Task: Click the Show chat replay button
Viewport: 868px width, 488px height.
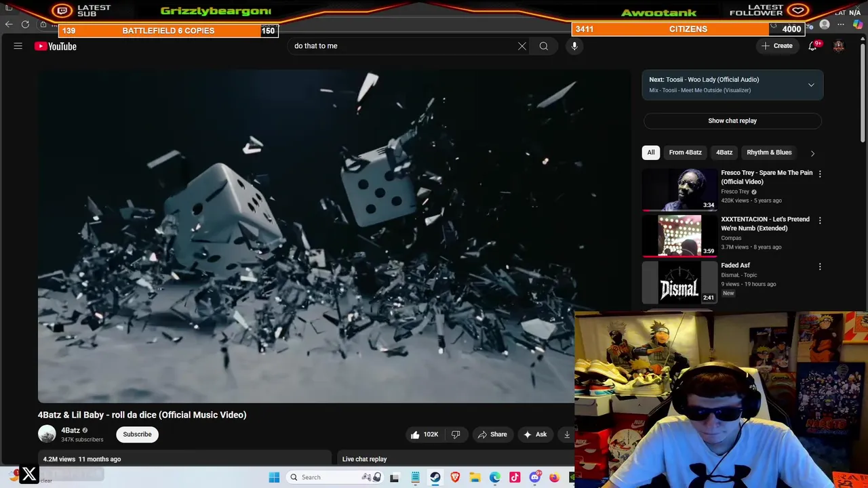Action: click(732, 121)
